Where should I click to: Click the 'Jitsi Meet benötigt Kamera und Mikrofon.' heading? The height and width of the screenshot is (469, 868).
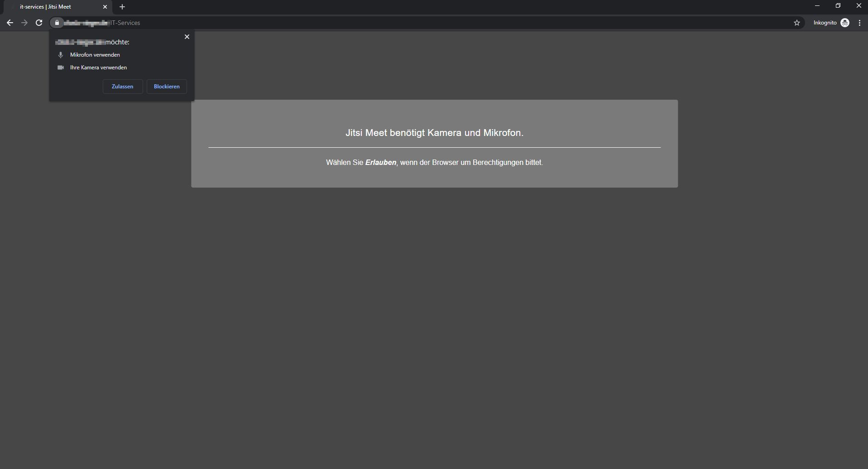click(x=434, y=133)
